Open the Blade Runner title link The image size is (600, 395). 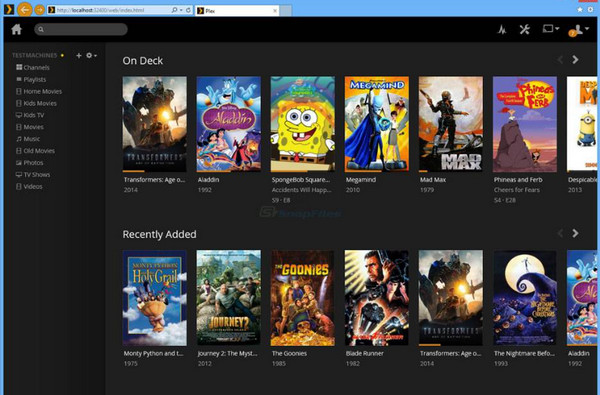[x=365, y=354]
